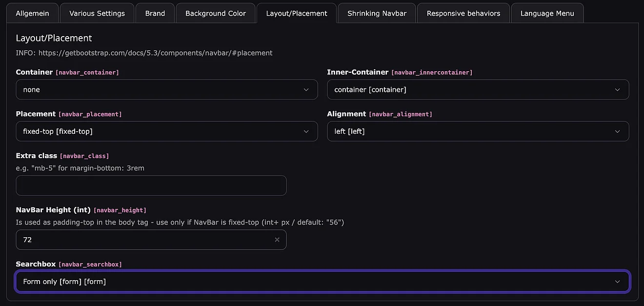This screenshot has height=306, width=644.
Task: Clear the NavBar Height value
Action: [277, 240]
